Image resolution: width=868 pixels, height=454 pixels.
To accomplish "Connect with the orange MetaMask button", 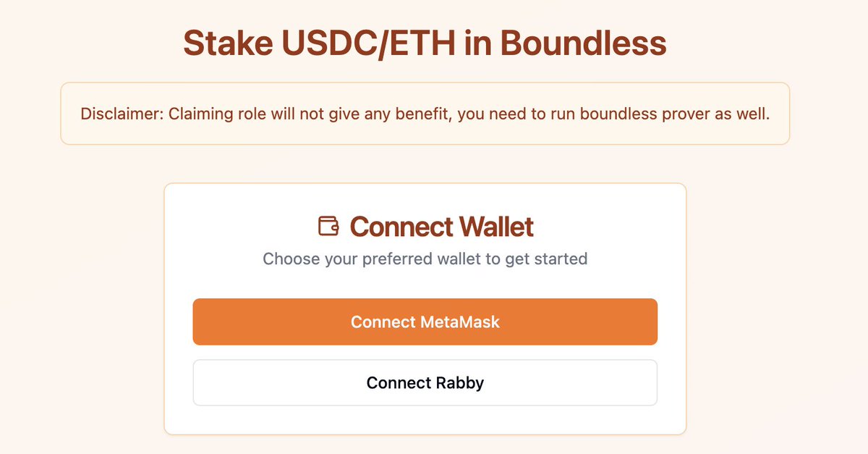I will tap(425, 321).
